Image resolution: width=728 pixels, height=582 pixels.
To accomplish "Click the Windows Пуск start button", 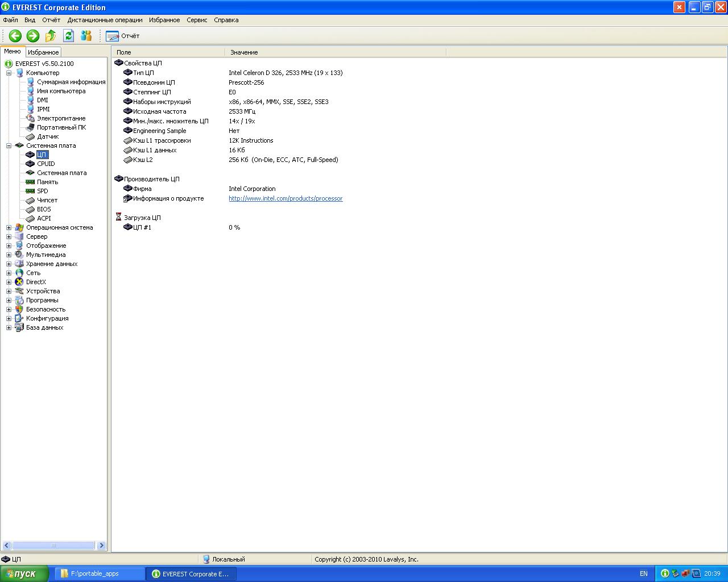I will tap(19, 574).
